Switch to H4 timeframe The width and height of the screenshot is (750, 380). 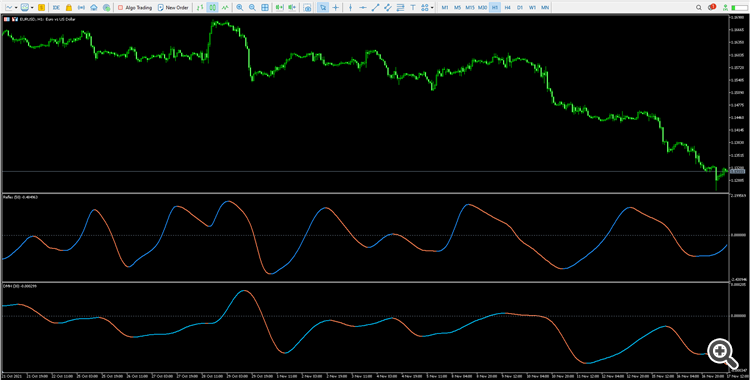click(x=507, y=8)
